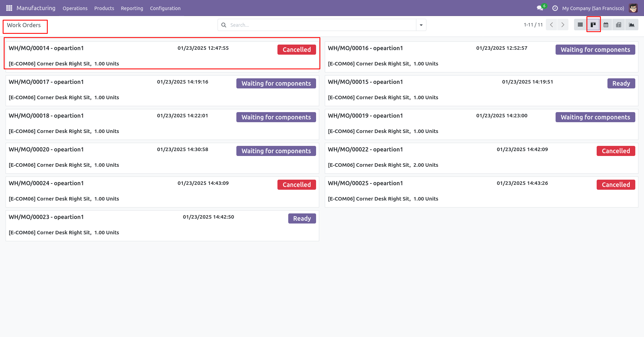Open the Reporting menu
This screenshot has height=337, width=644.
132,8
